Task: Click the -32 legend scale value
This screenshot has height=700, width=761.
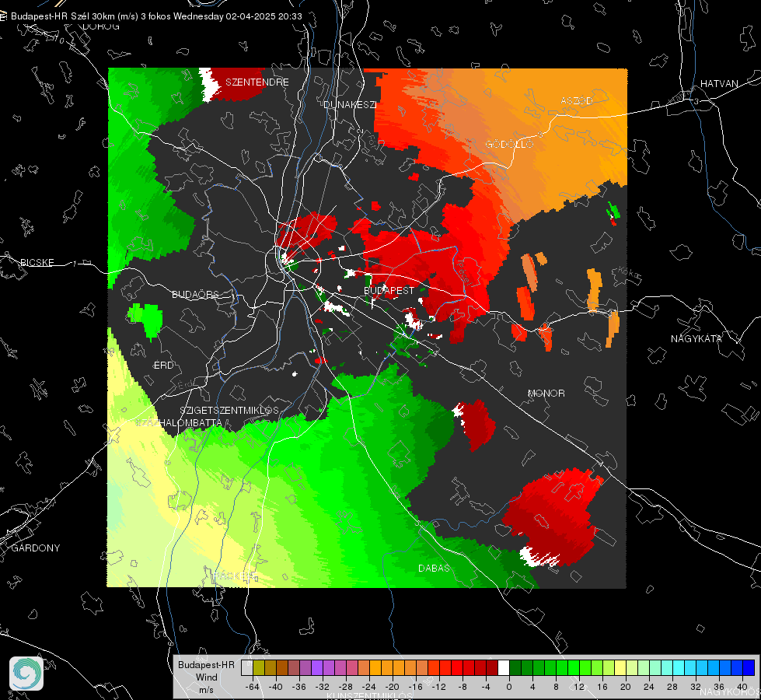Action: pos(323,687)
